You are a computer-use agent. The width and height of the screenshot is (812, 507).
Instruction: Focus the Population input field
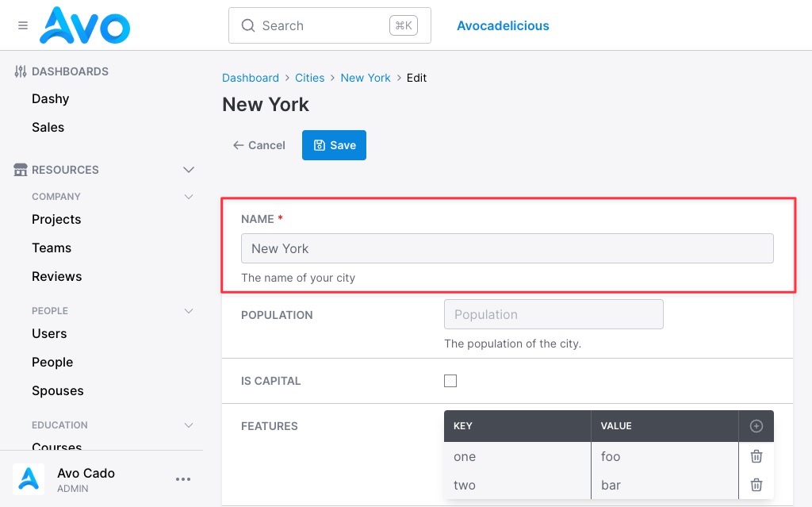tap(553, 314)
